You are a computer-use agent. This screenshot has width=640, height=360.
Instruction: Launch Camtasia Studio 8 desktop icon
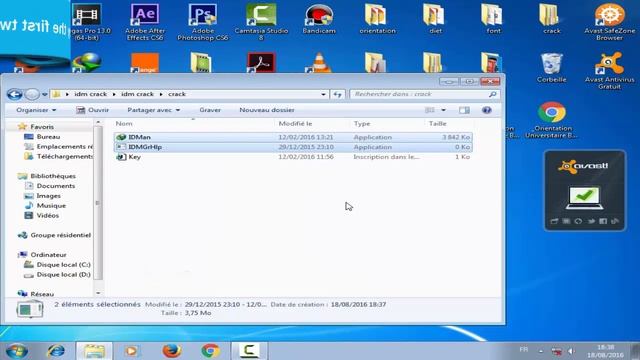tap(261, 22)
